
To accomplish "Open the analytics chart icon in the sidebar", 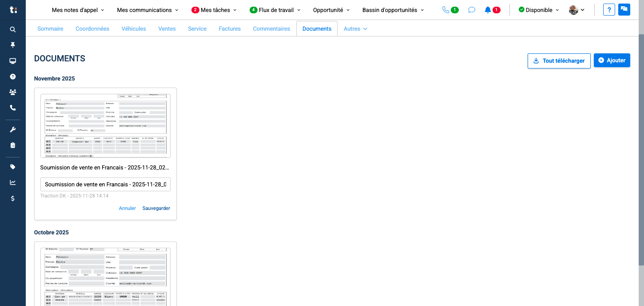I will [12, 182].
